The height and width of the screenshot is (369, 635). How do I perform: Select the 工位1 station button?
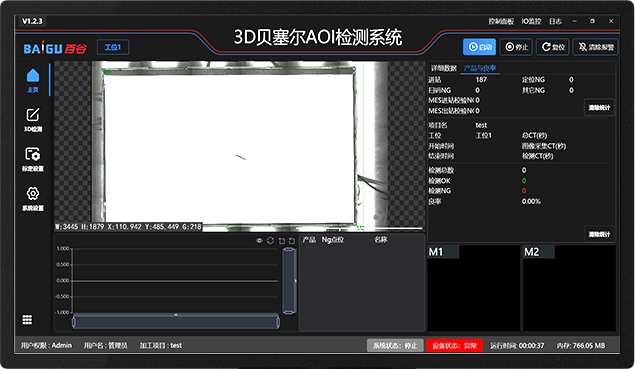pos(113,47)
